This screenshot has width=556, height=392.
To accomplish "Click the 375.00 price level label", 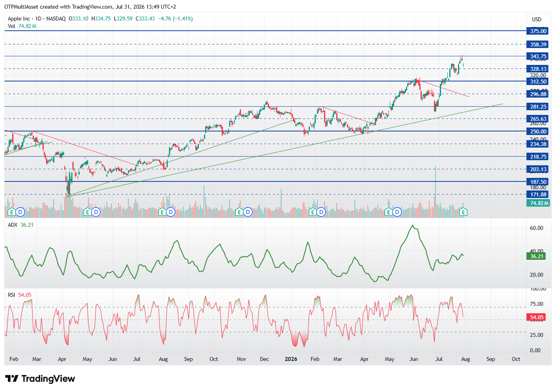I will [538, 31].
